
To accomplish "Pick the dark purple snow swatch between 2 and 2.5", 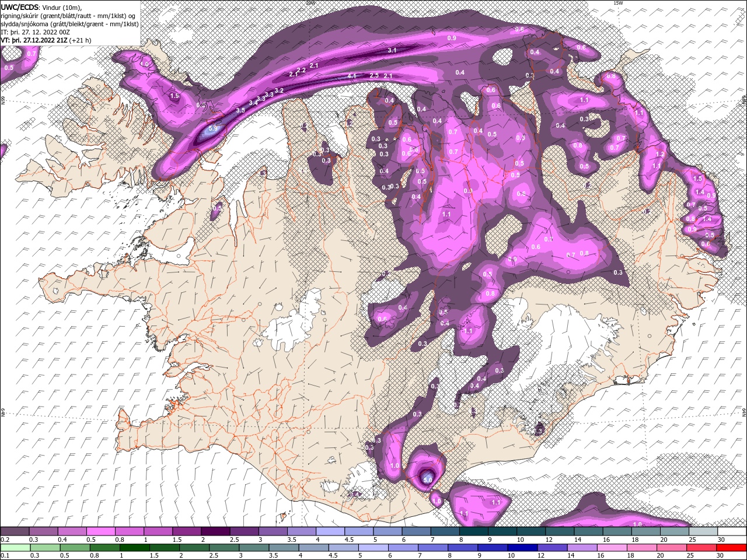I will 215,531.
